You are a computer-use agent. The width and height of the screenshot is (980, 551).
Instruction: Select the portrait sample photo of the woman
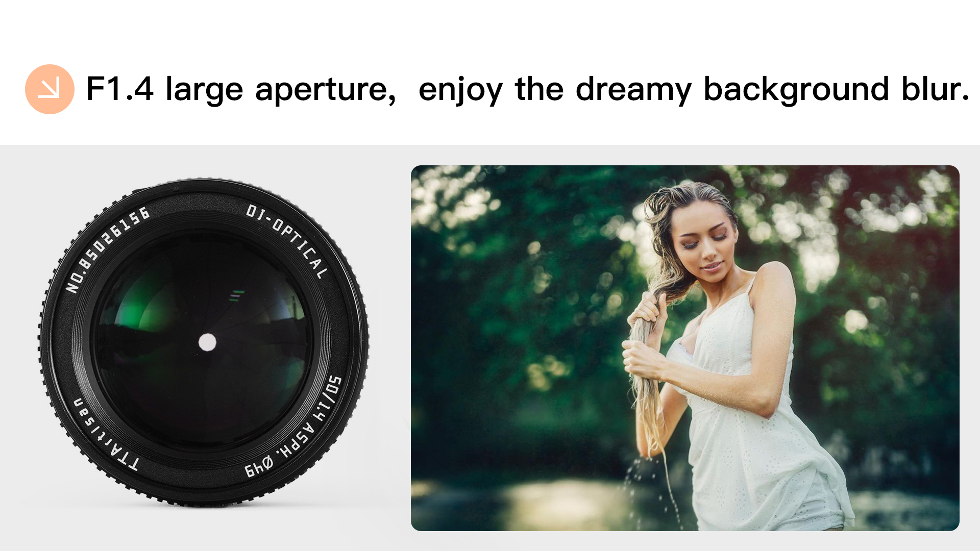(685, 348)
